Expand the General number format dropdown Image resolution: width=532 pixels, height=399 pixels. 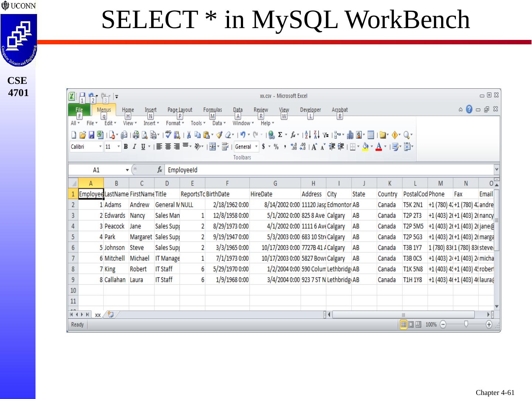click(256, 147)
